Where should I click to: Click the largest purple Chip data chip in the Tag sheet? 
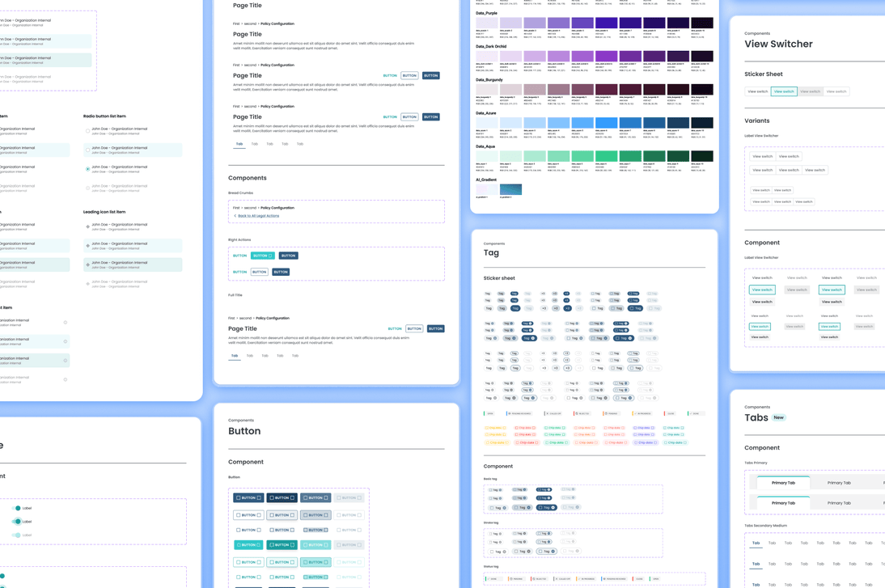pyautogui.click(x=645, y=443)
